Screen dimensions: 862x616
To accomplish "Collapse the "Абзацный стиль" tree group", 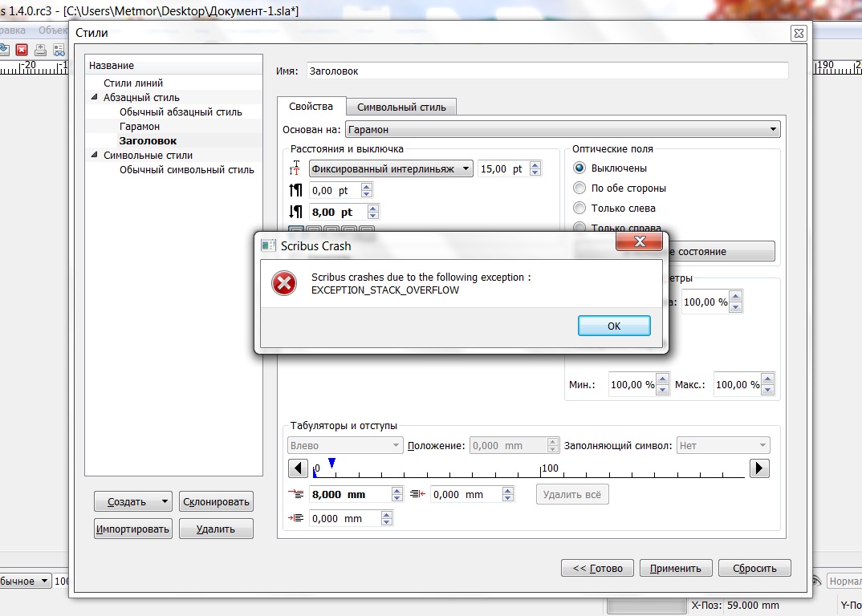I will click(x=96, y=98).
